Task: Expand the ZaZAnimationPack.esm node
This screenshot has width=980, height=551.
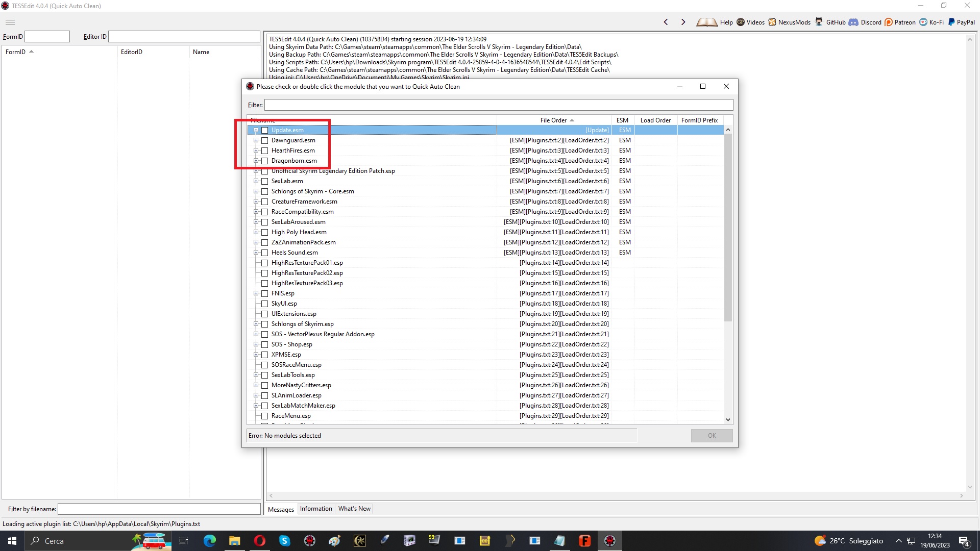Action: coord(256,242)
